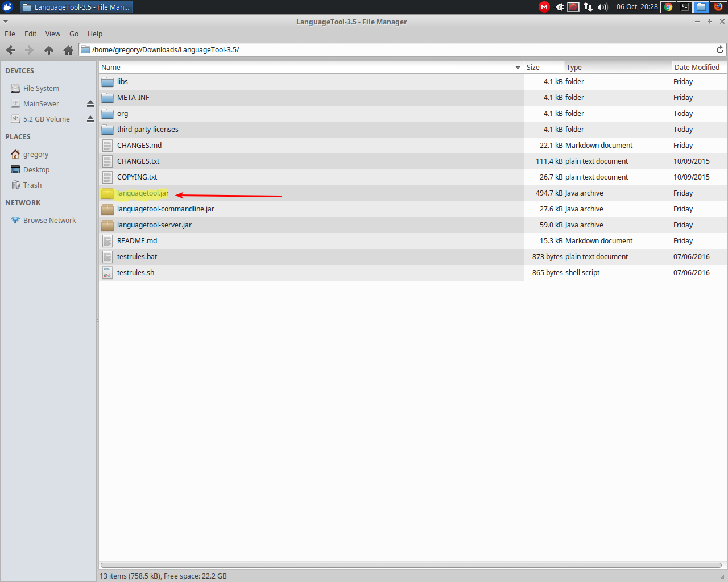This screenshot has height=582, width=728.
Task: Select the file named languagetool.jar
Action: coord(143,193)
